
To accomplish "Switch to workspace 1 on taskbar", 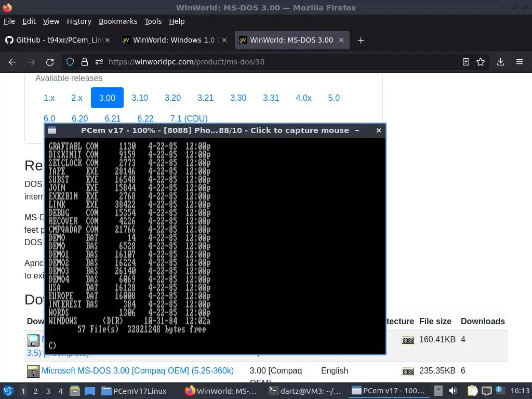I will [x=23, y=391].
